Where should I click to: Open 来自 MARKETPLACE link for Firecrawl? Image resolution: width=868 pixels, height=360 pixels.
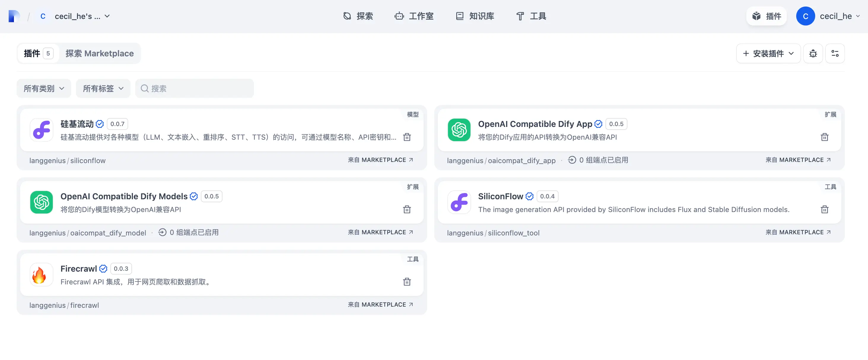click(380, 305)
